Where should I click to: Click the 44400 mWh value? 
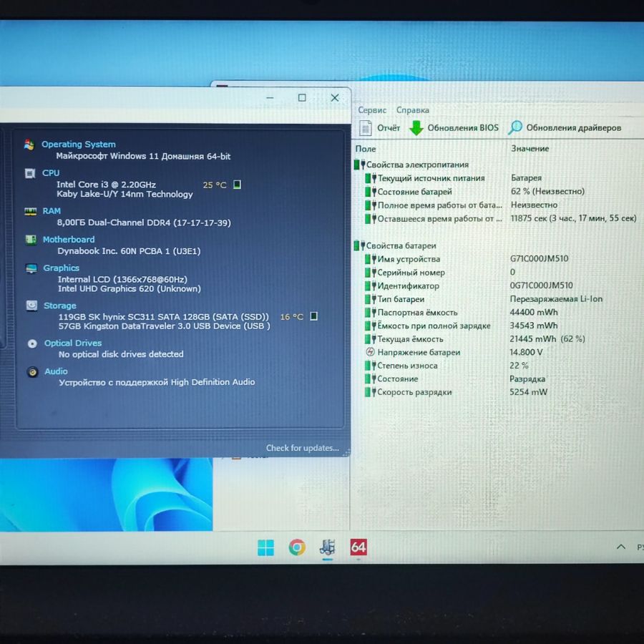pos(534,312)
